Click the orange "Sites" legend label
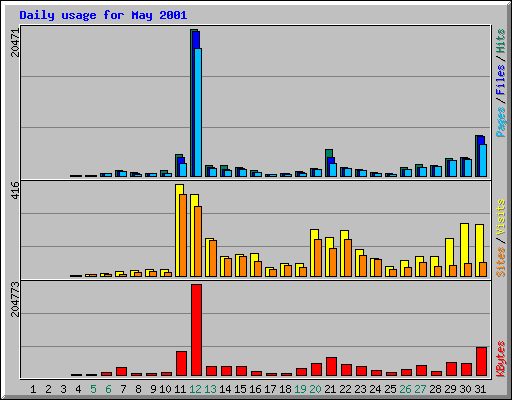Viewport: 512px width, 400px height. click(500, 262)
